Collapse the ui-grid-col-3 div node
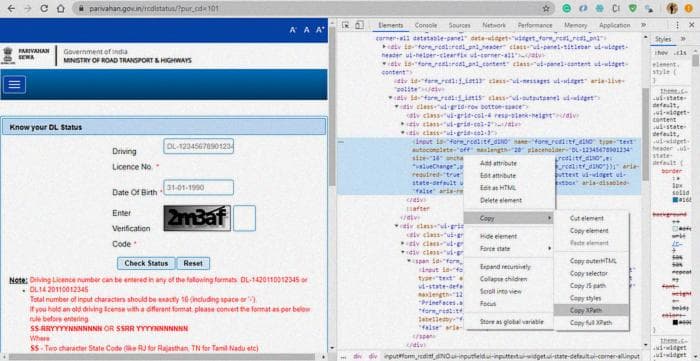Screen dimensions: 700x361 click(x=403, y=133)
